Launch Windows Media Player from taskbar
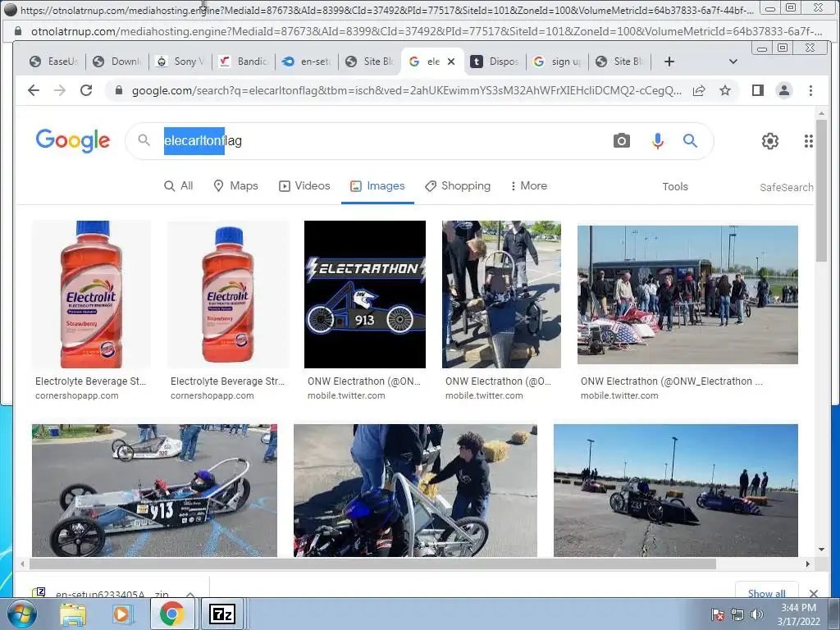Screen dimensions: 840x630 tap(121, 614)
